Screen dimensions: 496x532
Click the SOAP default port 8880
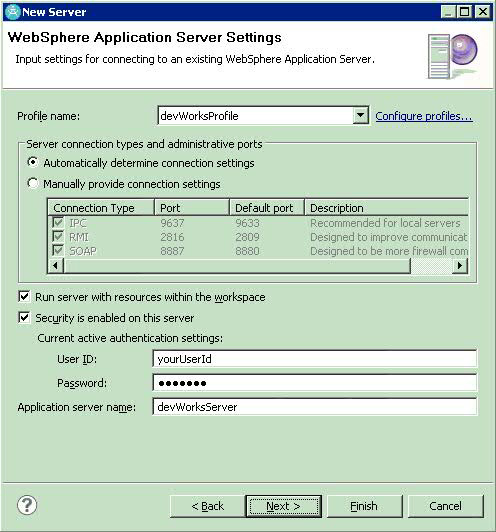pos(247,251)
